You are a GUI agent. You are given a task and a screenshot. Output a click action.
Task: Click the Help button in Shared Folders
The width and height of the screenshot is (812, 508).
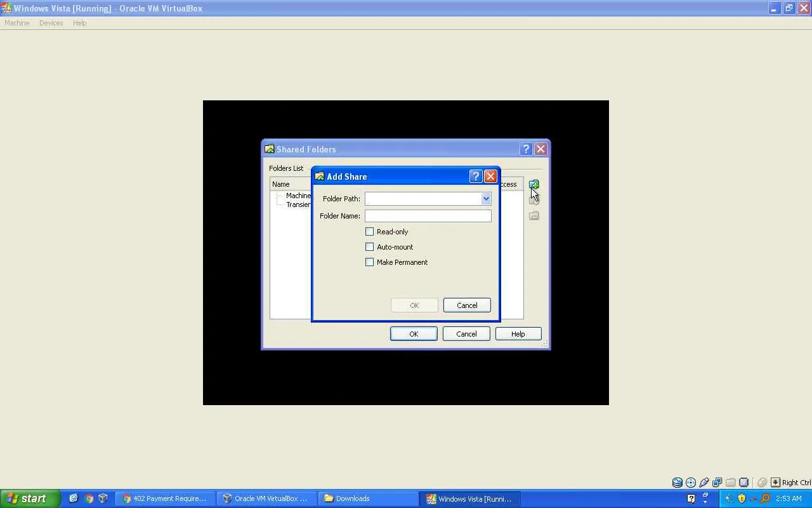point(518,334)
